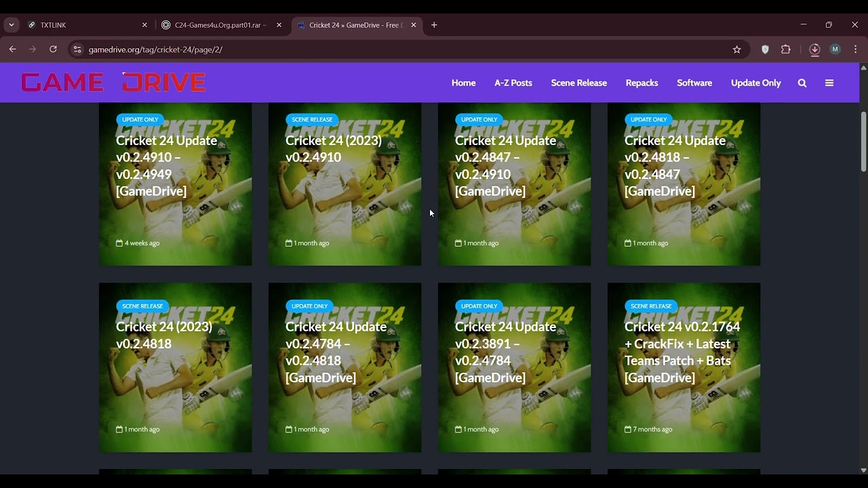The height and width of the screenshot is (488, 868).
Task: Click Update Only badge on v0.2.4818 – v0.2.4847 card
Action: 649,119
